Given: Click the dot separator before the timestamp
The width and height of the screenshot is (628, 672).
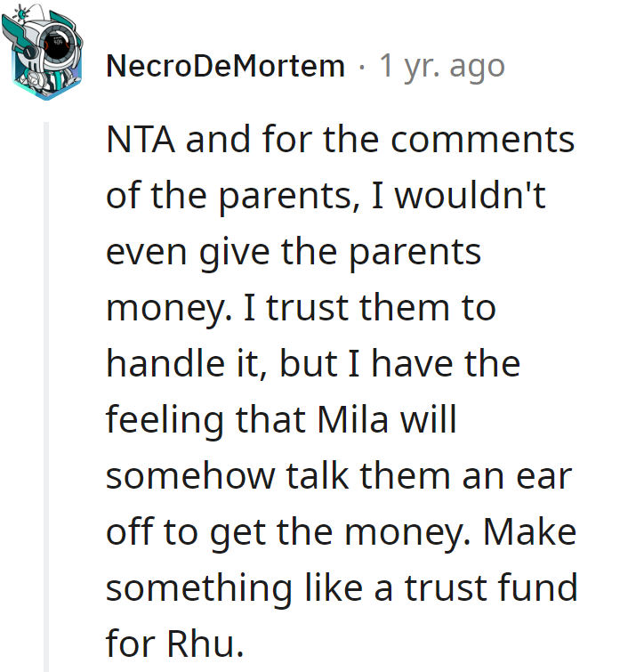Looking at the screenshot, I should click(x=362, y=66).
